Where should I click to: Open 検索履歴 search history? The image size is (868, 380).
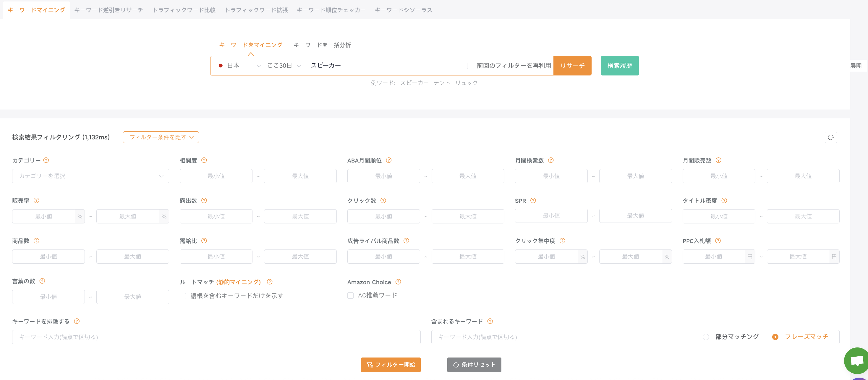619,66
